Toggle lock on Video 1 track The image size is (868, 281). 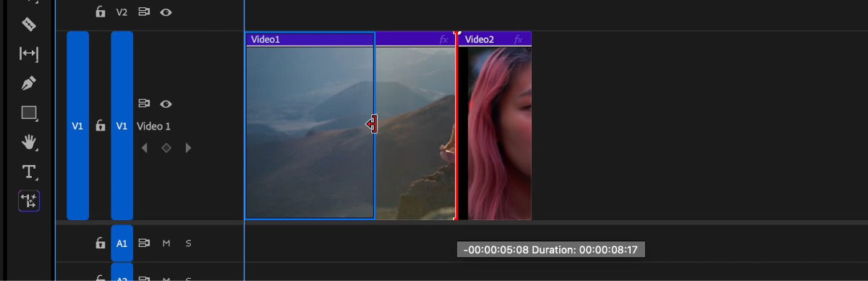coord(101,126)
